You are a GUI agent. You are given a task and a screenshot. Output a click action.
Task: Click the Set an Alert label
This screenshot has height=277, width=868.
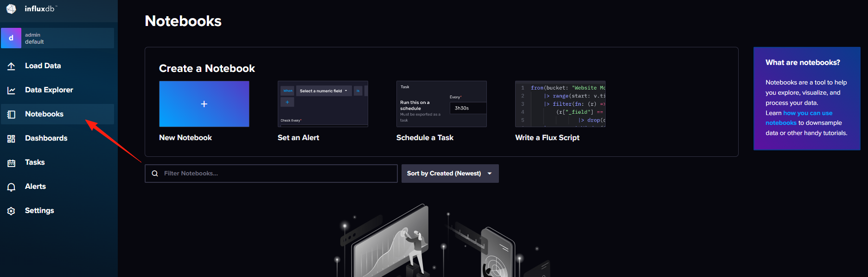point(298,138)
